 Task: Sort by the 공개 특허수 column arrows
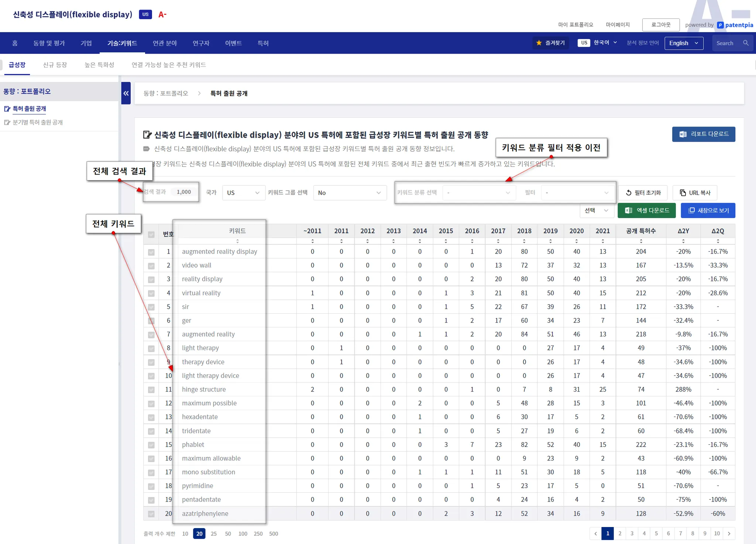[x=641, y=241]
